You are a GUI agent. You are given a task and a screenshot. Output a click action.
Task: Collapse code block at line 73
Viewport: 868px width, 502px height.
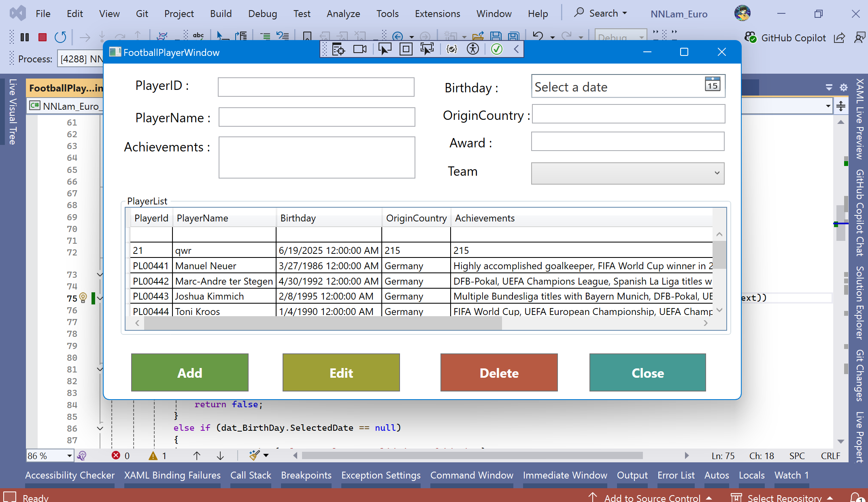pos(100,274)
